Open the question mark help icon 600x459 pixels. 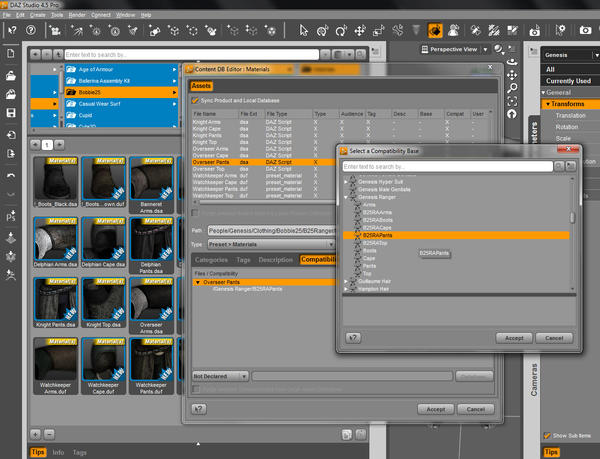click(x=31, y=30)
